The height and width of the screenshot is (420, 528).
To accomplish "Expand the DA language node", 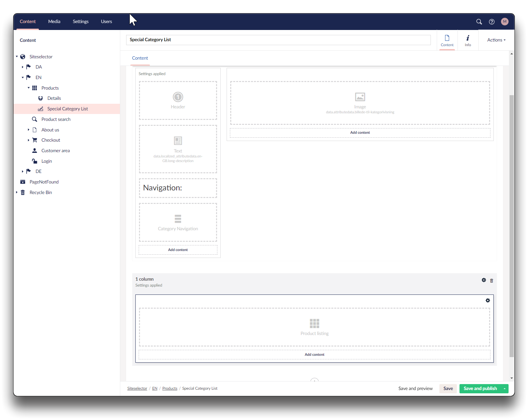I will pyautogui.click(x=23, y=67).
